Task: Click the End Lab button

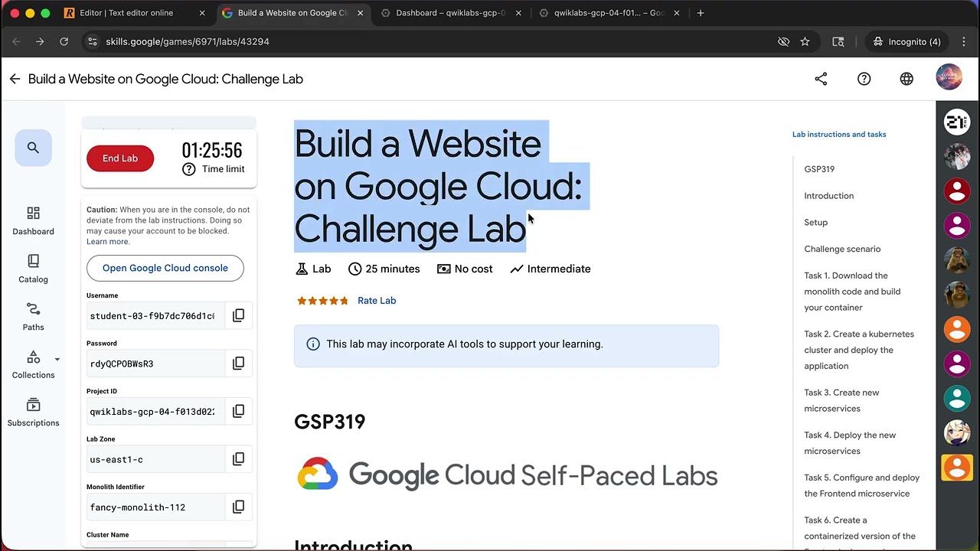Action: [x=120, y=158]
